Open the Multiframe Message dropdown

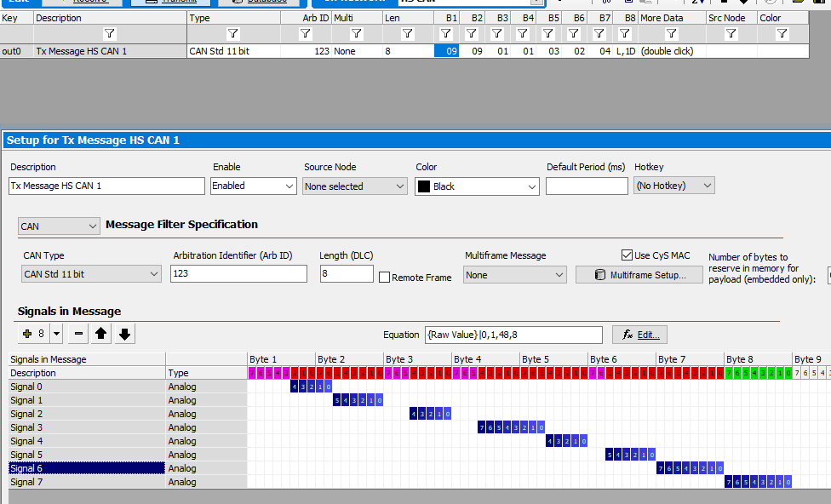click(x=514, y=275)
